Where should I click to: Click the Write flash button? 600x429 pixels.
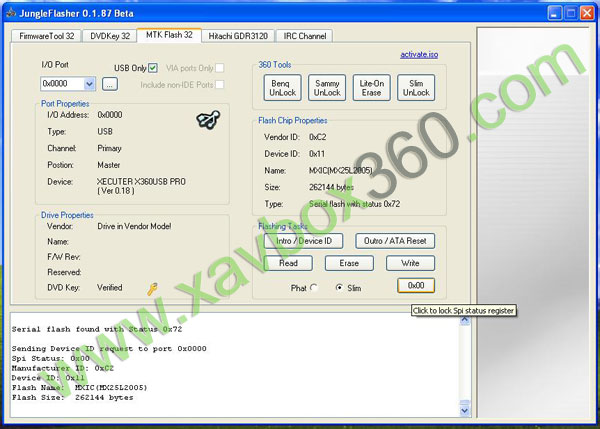[410, 263]
